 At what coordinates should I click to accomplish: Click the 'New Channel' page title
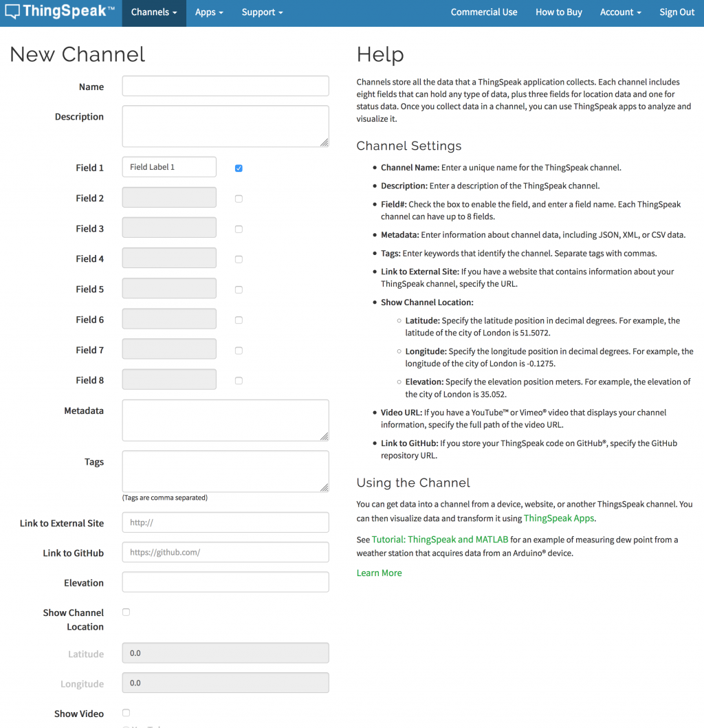78,54
